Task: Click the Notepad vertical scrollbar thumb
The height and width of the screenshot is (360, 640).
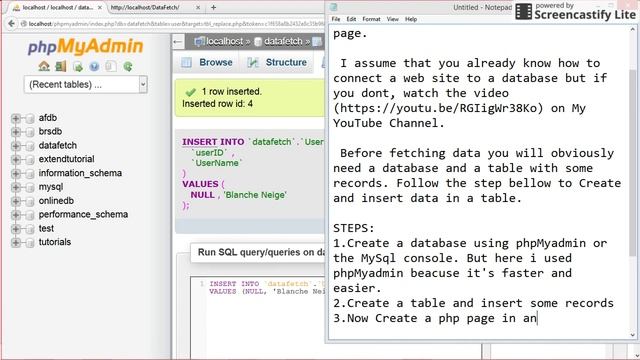Action: point(633,163)
